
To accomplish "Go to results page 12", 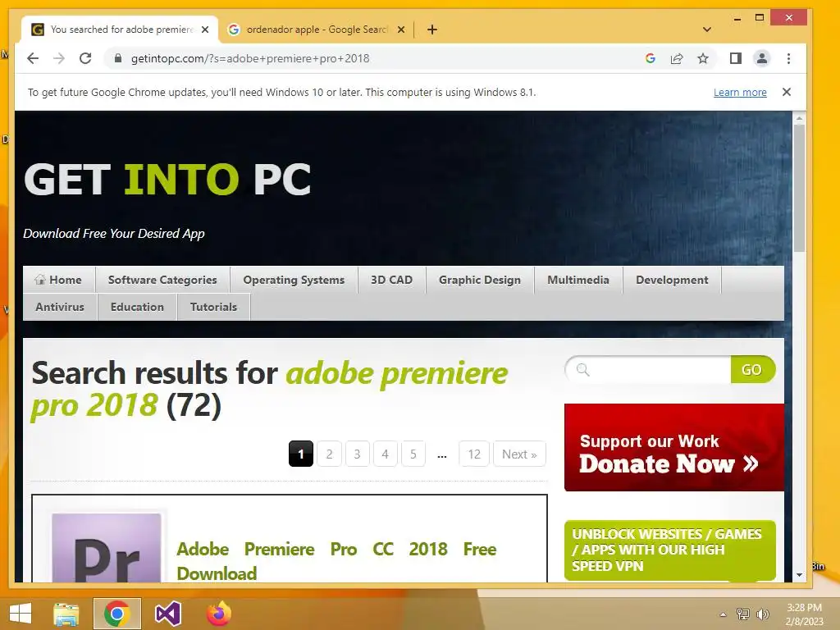I will click(x=474, y=454).
